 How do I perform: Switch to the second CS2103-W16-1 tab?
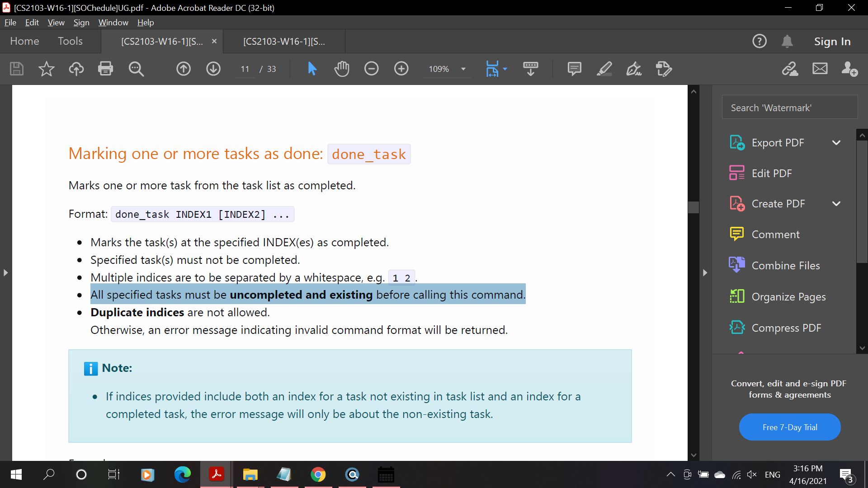click(x=284, y=42)
